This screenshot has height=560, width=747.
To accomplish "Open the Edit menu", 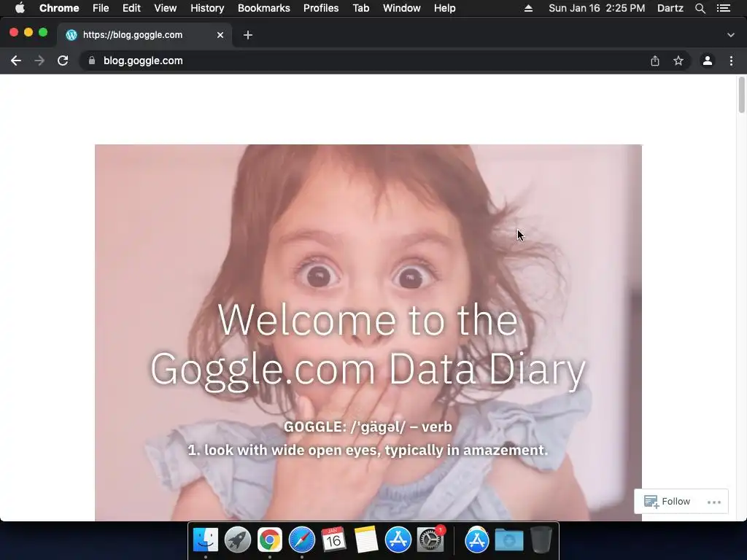I will coord(131,8).
